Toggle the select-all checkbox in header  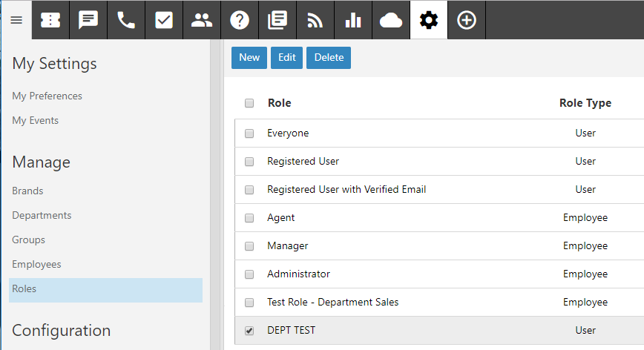[249, 103]
